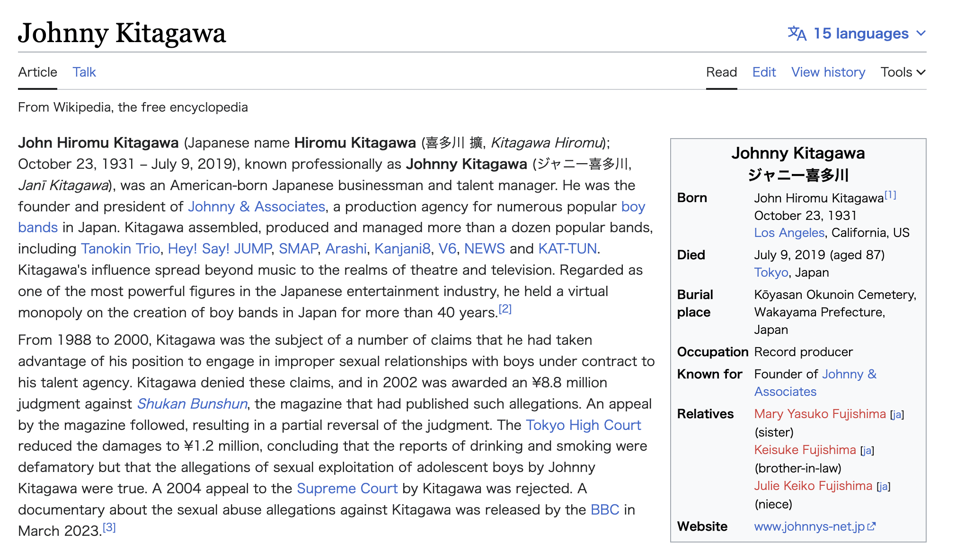Follow the BBC link
Viewport: 956px width, 560px height.
tap(605, 510)
